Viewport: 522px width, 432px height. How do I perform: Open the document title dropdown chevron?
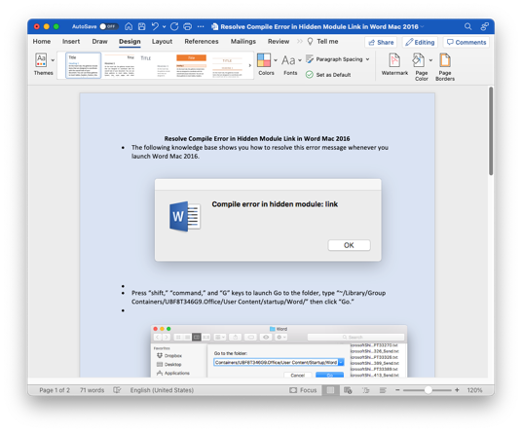(422, 27)
